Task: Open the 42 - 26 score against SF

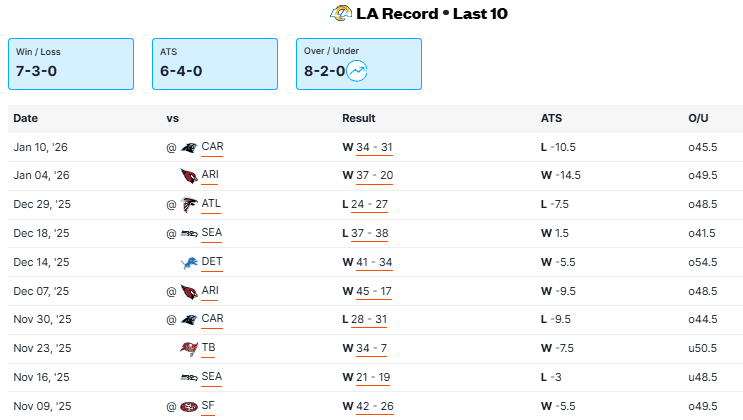Action: coord(374,407)
